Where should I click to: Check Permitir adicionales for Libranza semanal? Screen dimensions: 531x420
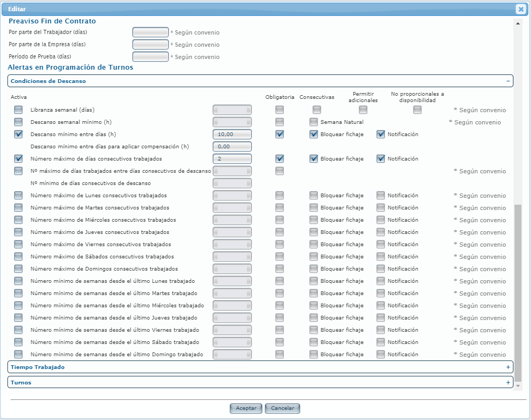coord(363,110)
